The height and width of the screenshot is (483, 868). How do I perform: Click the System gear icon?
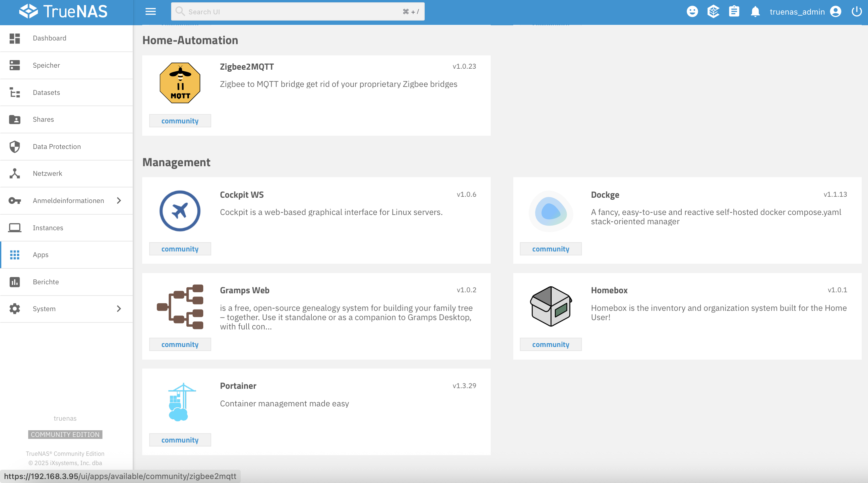coord(15,309)
